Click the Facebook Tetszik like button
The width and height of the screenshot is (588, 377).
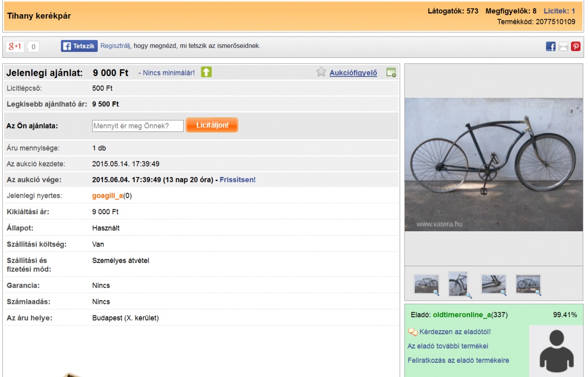(79, 46)
